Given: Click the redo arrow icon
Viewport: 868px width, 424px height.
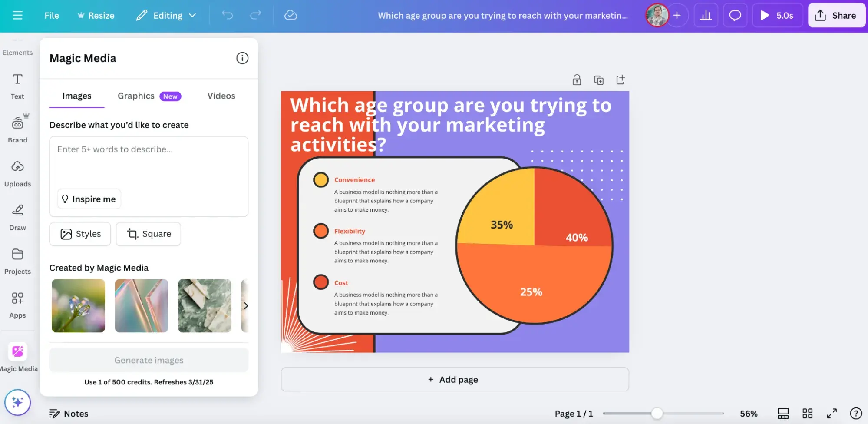Looking at the screenshot, I should tap(256, 15).
